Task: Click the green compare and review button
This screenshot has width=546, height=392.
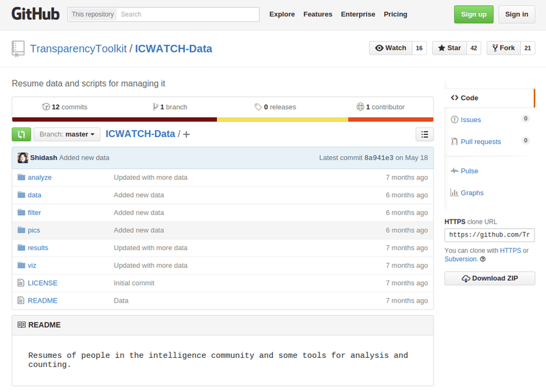Action: (x=21, y=134)
